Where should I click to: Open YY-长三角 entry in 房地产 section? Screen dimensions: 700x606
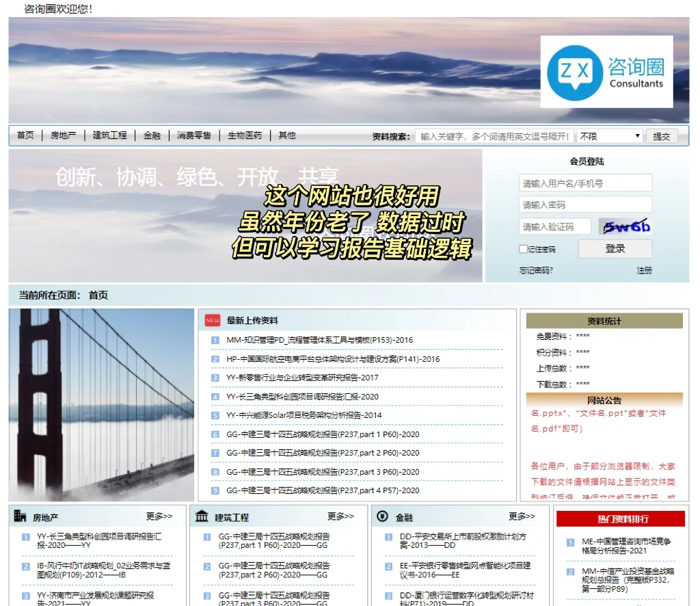[x=98, y=541]
